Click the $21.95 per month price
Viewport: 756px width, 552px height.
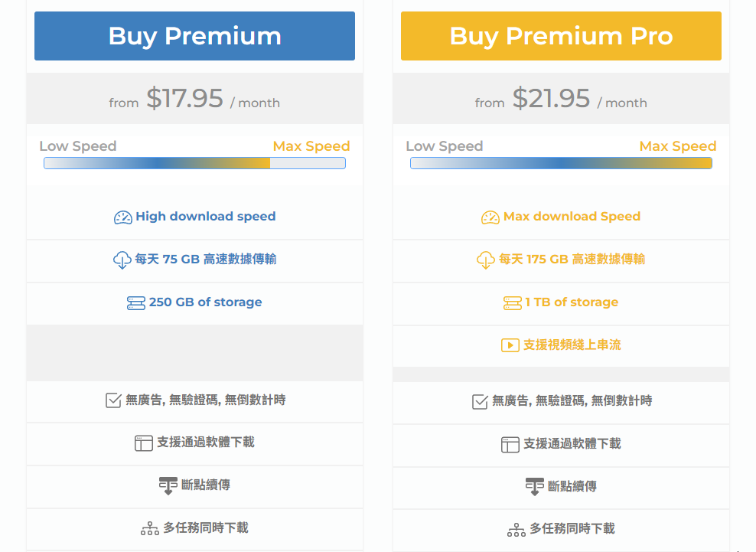point(552,99)
